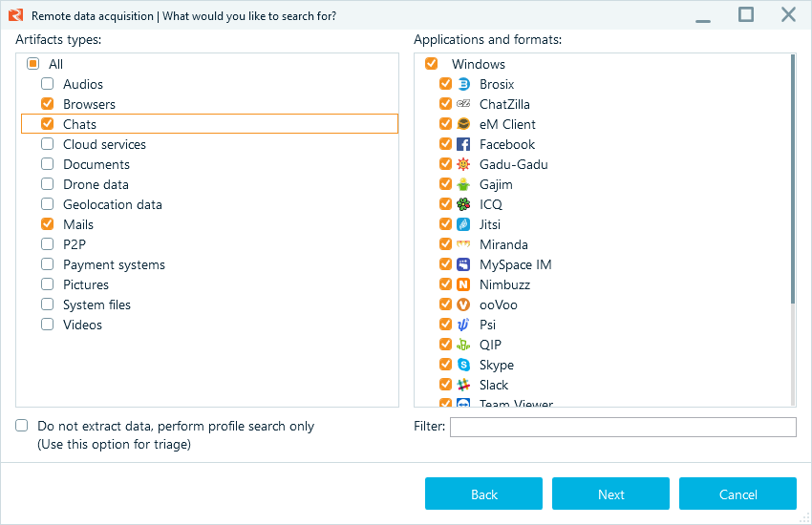Screen dimensions: 812x525
Task: Check the Documents artifact type
Action: [47, 164]
